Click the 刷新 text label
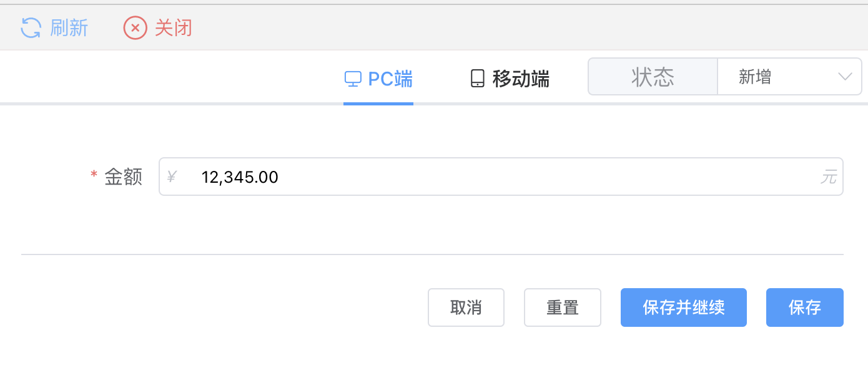868x368 pixels. 69,28
